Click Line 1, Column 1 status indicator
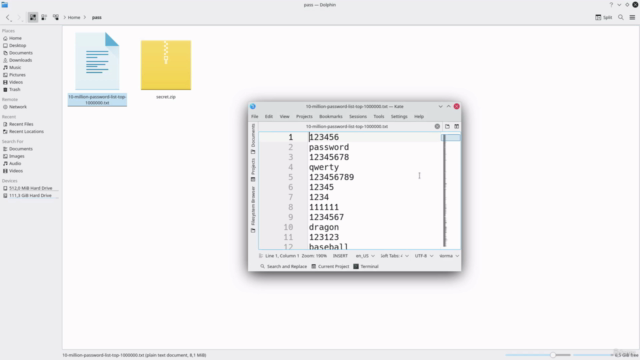The height and width of the screenshot is (360, 640). [282, 256]
